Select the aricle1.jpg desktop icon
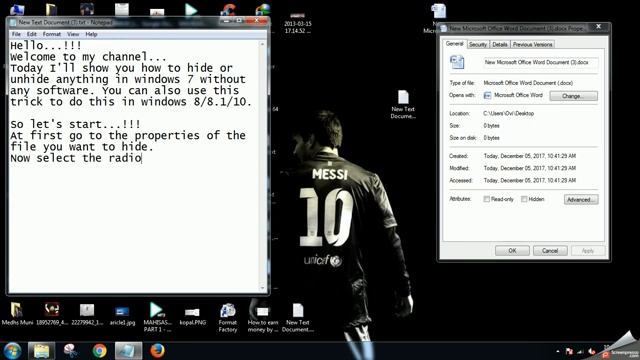The height and width of the screenshot is (360, 640). (x=122, y=314)
